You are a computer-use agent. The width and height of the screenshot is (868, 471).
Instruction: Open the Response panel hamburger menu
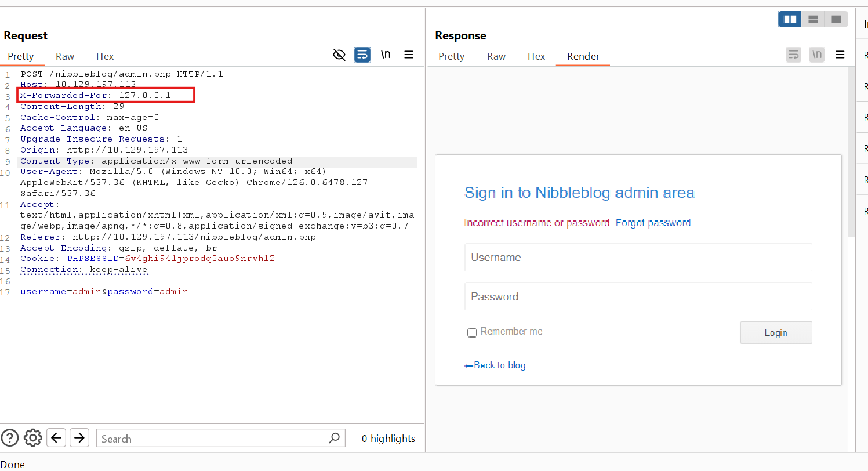coord(840,55)
